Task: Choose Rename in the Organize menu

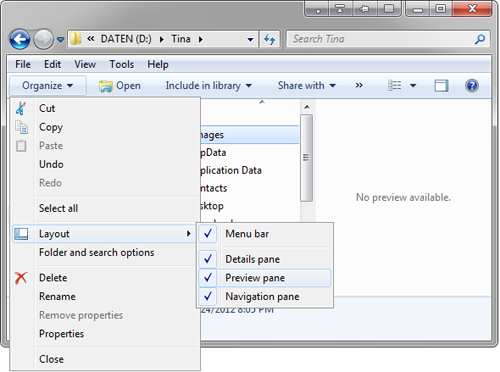Action: point(106,296)
